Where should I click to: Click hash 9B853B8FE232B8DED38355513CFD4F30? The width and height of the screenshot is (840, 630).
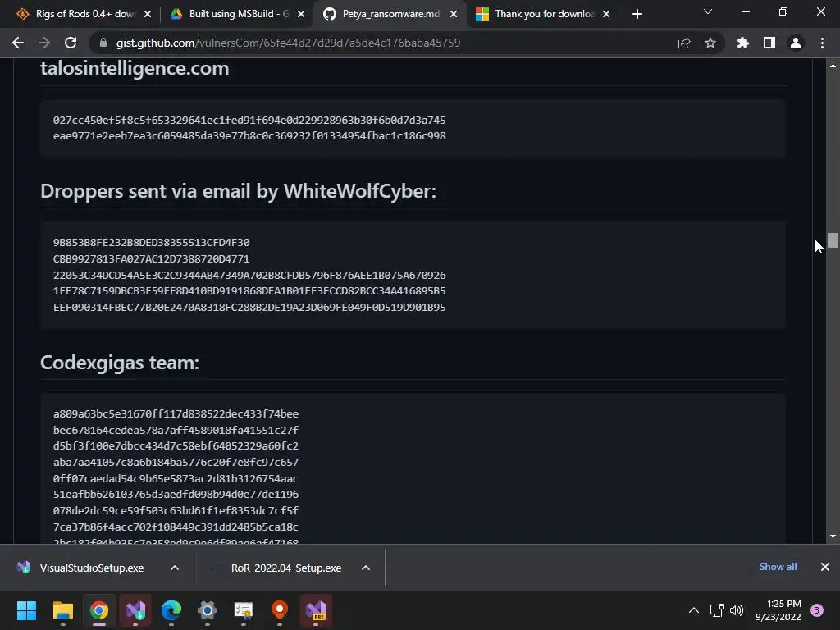(x=151, y=243)
